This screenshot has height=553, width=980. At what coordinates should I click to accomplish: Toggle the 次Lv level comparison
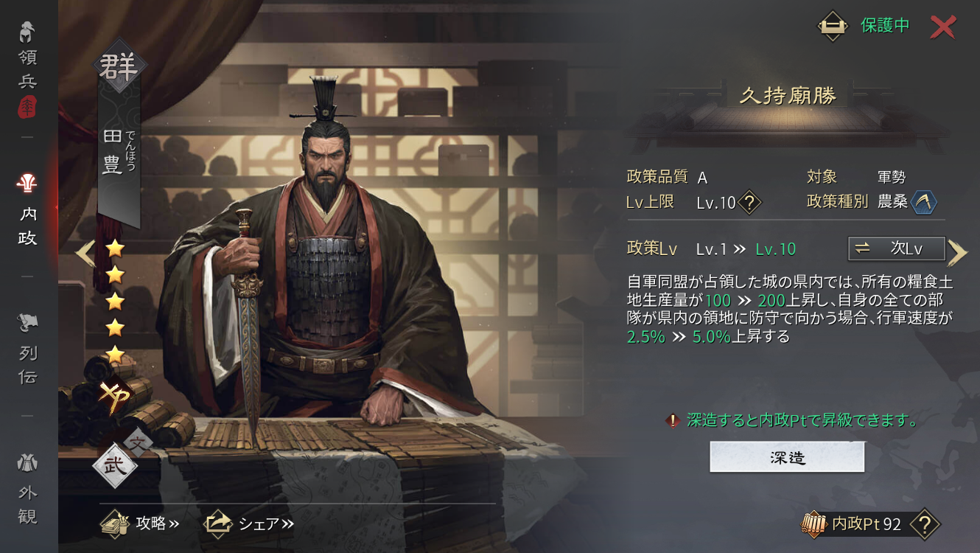tap(896, 248)
